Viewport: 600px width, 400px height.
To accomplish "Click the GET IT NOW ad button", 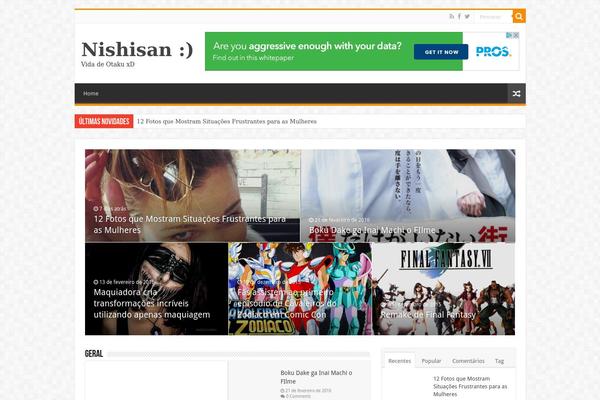I will [441, 52].
